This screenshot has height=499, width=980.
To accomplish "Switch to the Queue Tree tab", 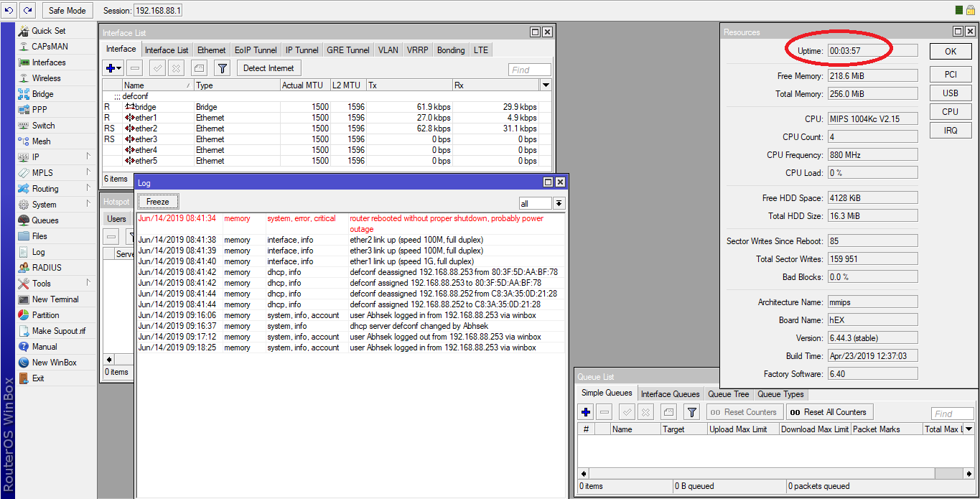I will (x=728, y=393).
